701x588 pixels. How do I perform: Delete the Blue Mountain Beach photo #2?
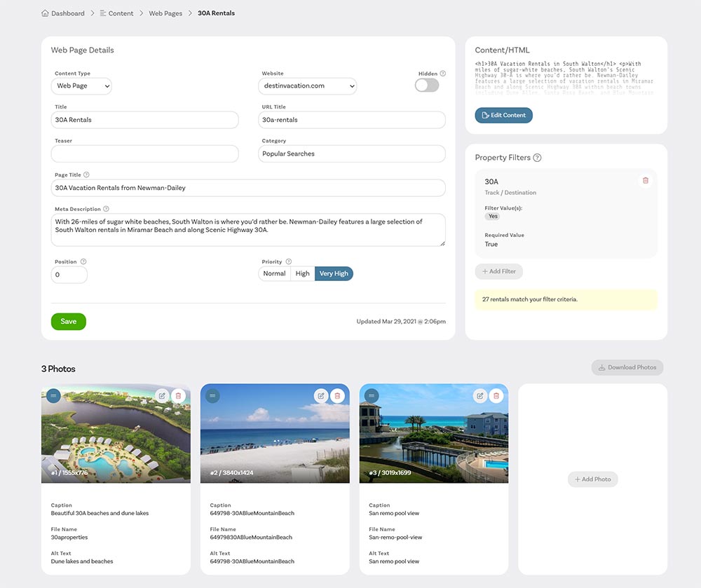click(337, 396)
